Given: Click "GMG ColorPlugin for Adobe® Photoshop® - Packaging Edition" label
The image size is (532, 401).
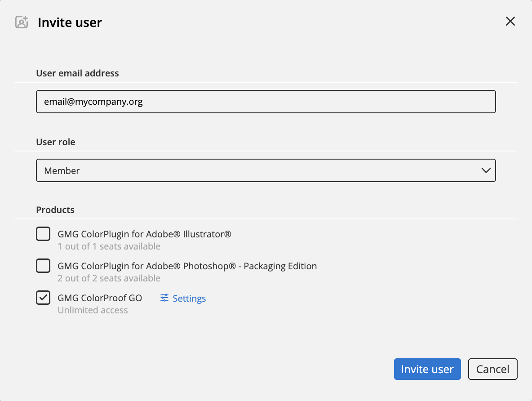Looking at the screenshot, I should [x=187, y=266].
